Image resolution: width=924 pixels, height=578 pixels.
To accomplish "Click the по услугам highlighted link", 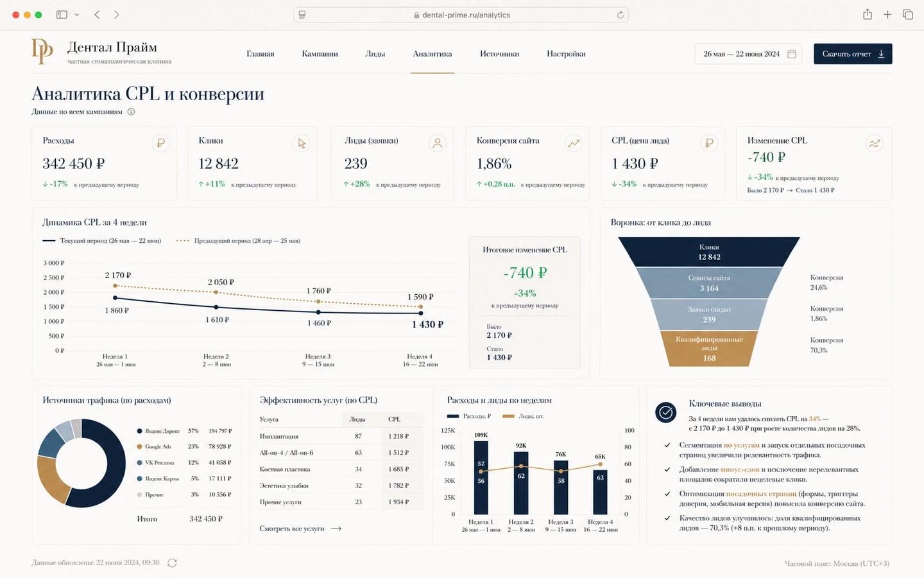I will point(742,445).
